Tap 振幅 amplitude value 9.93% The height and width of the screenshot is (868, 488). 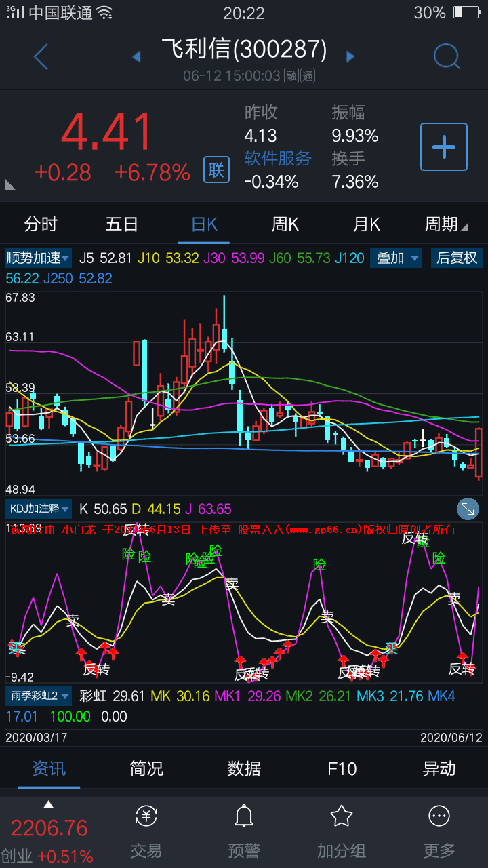click(355, 135)
